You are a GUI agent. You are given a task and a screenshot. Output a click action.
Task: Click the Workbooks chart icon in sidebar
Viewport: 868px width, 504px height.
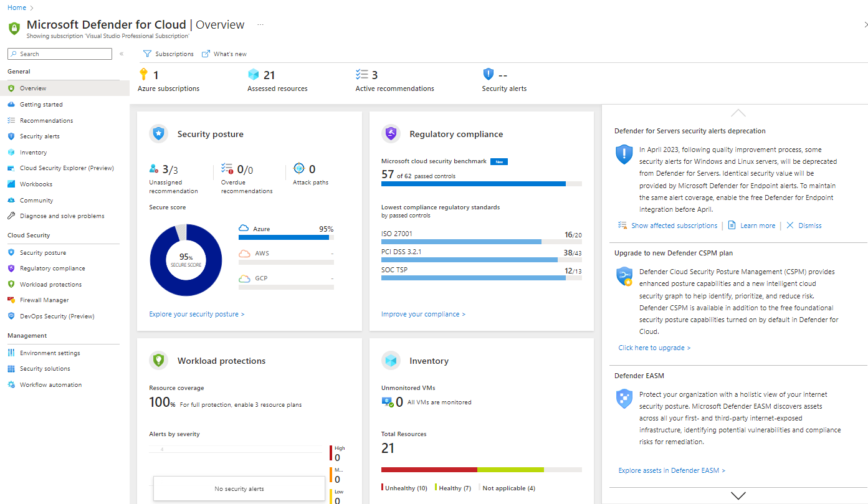point(11,184)
